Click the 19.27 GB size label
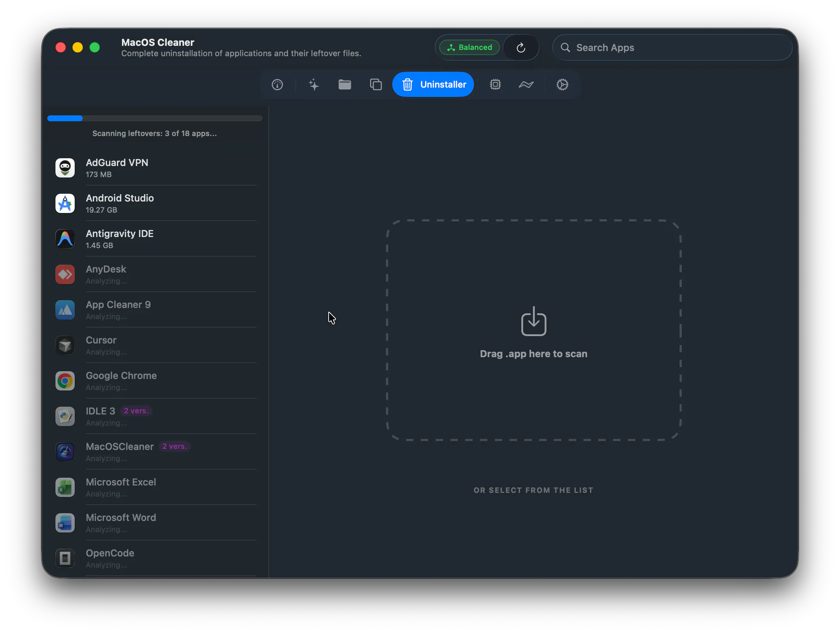Image resolution: width=840 pixels, height=633 pixels. (101, 210)
